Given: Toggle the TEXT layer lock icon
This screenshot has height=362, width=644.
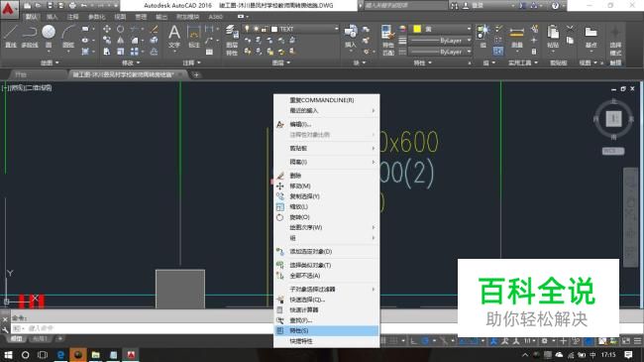Looking at the screenshot, I should pos(265,29).
